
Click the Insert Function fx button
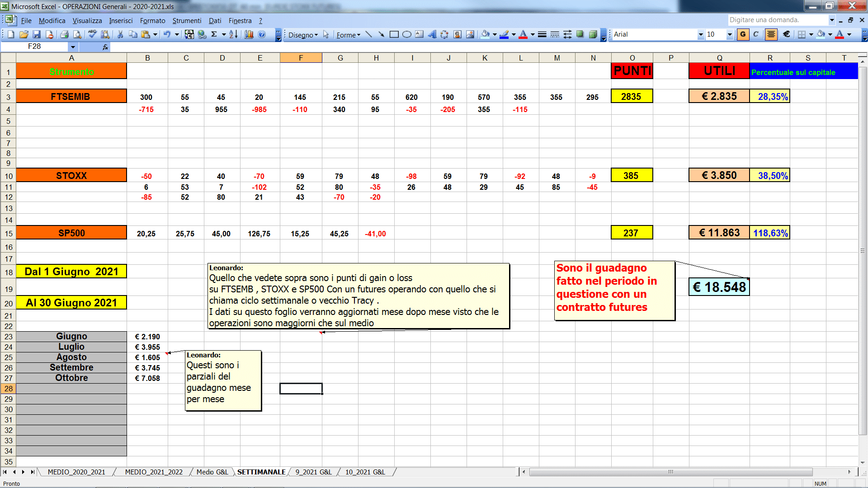105,47
